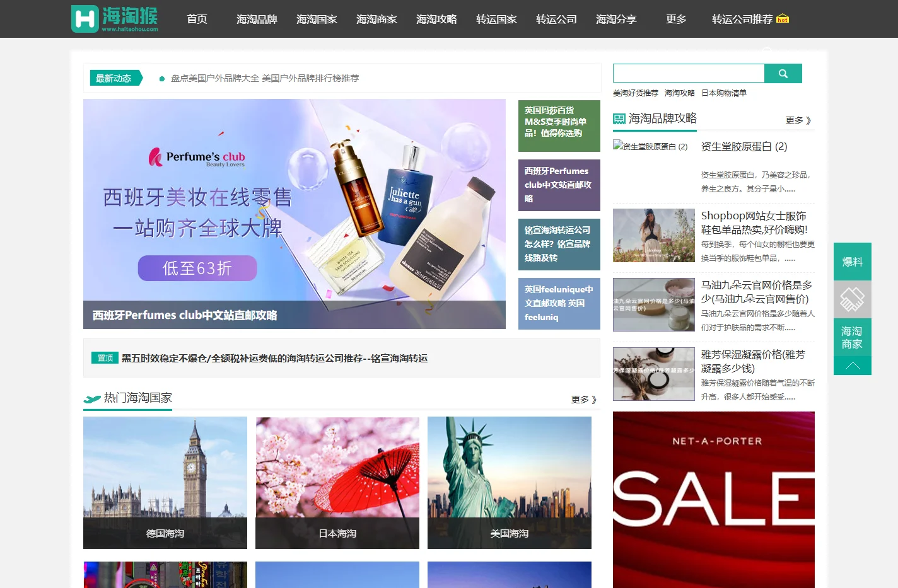Open 马油九朵云官网价格是多少 article title
The image size is (898, 588).
click(757, 292)
